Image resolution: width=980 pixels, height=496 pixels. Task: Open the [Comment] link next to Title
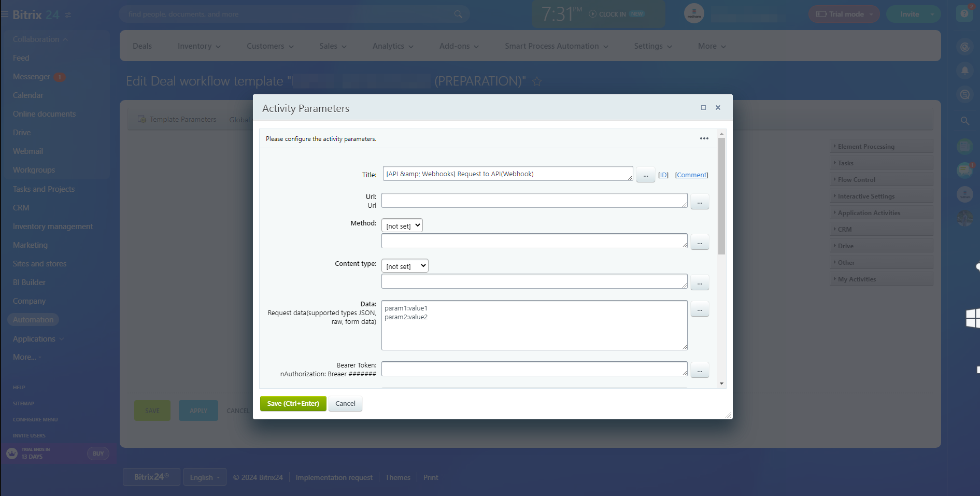pyautogui.click(x=691, y=175)
